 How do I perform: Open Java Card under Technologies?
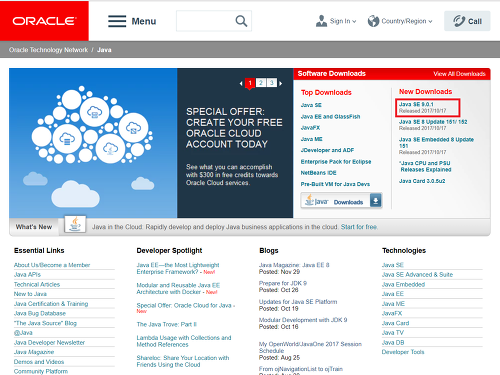coord(395,323)
